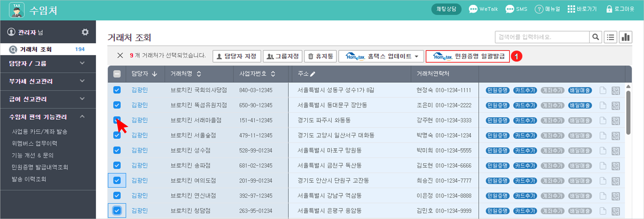Open 김광민 link in 브로치킨 성수점 row
The width and height of the screenshot is (644, 219).
(x=139, y=150)
